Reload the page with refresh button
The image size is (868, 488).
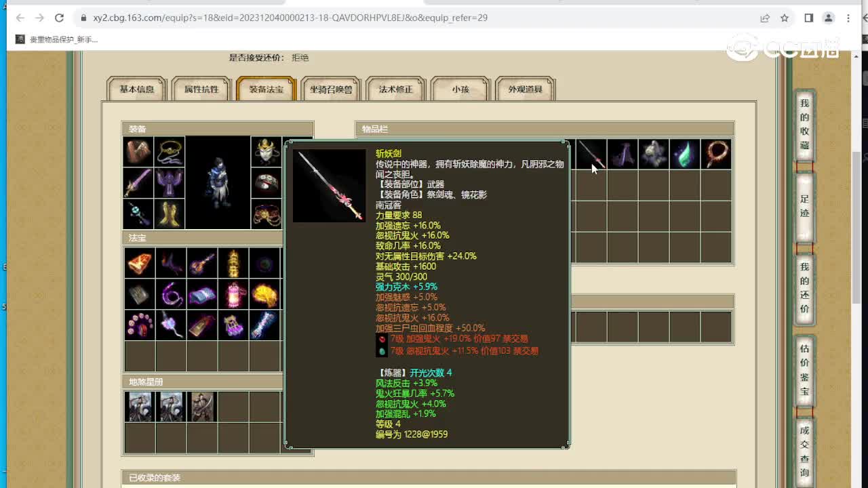tap(59, 18)
